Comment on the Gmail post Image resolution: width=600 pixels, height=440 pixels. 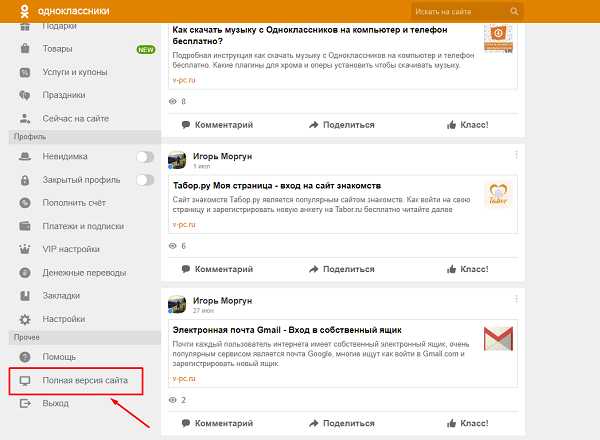217,423
